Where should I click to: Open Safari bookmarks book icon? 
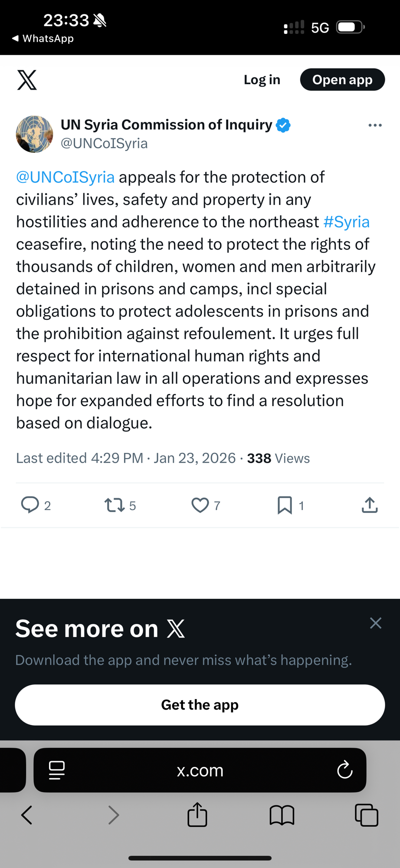point(282,815)
